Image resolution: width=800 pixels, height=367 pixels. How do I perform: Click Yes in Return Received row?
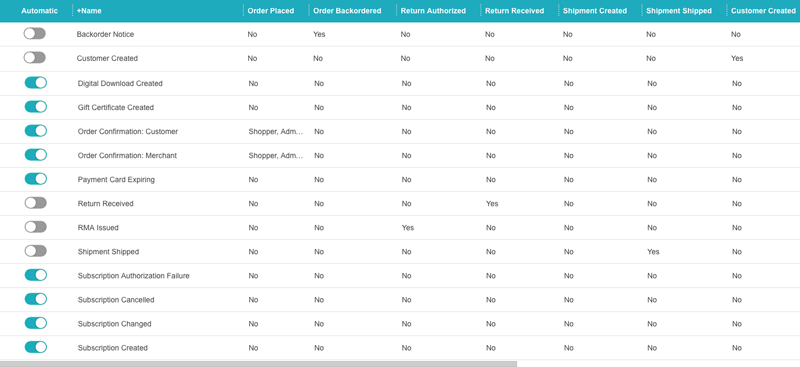(x=492, y=203)
